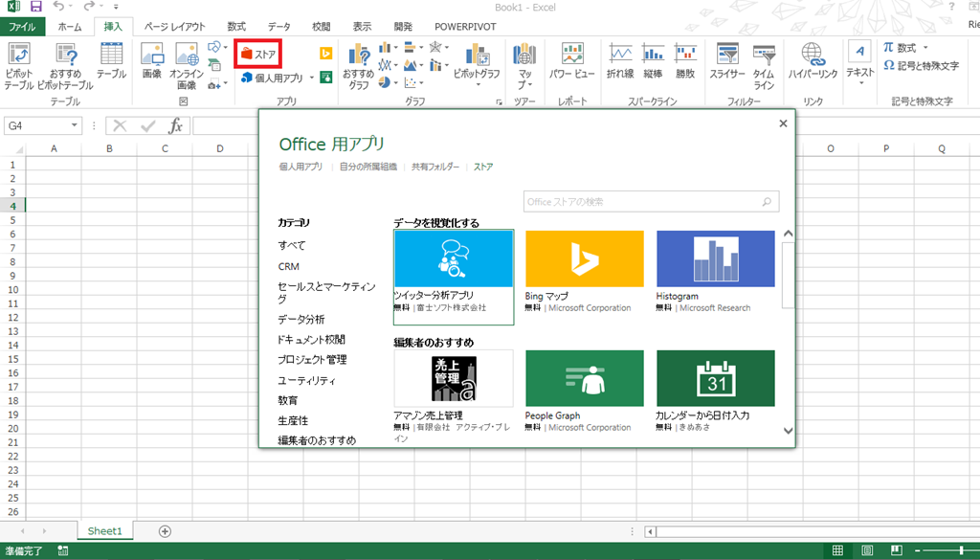Viewport: 980px width, 560px height.
Task: Click the 記号と特殊文字 symbol button
Action: (922, 66)
